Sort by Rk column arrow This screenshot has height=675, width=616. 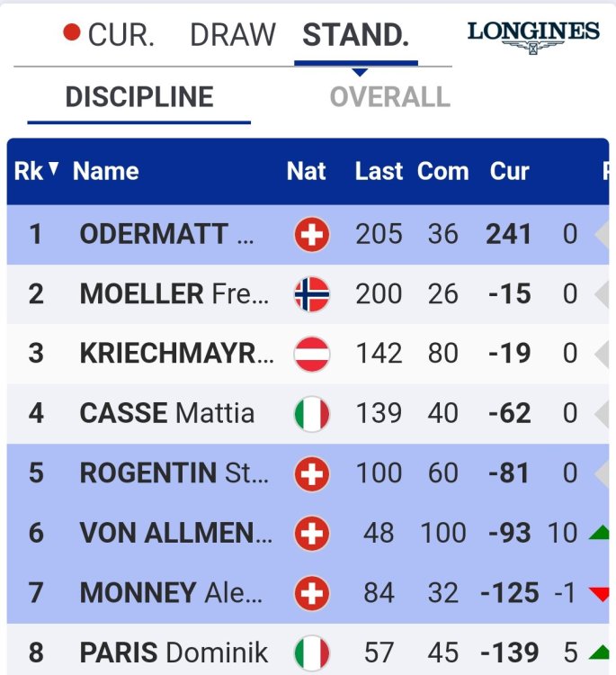point(54,169)
